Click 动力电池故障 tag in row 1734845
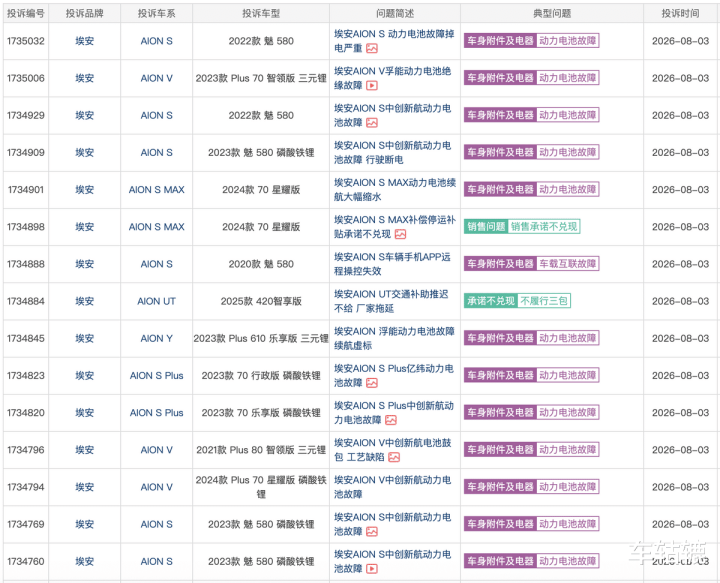The height and width of the screenshot is (583, 720). (x=568, y=338)
